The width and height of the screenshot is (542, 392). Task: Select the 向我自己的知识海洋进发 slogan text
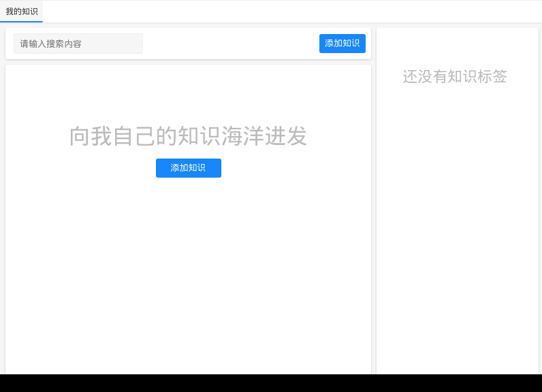[189, 136]
